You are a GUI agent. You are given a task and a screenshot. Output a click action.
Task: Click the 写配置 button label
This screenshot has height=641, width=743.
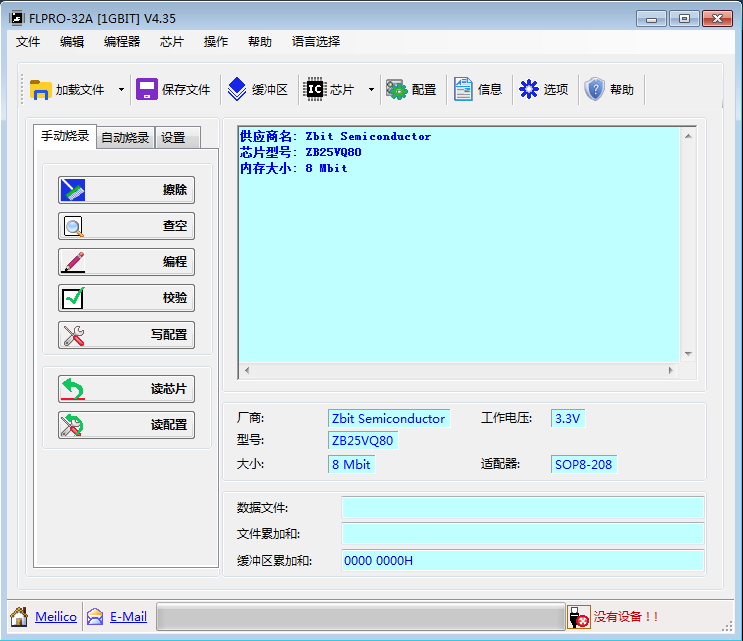tap(169, 335)
